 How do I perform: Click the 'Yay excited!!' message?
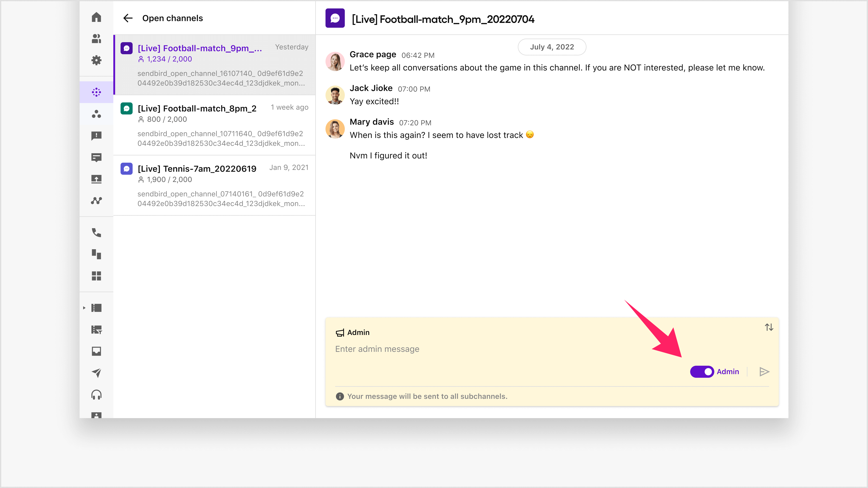tap(374, 101)
